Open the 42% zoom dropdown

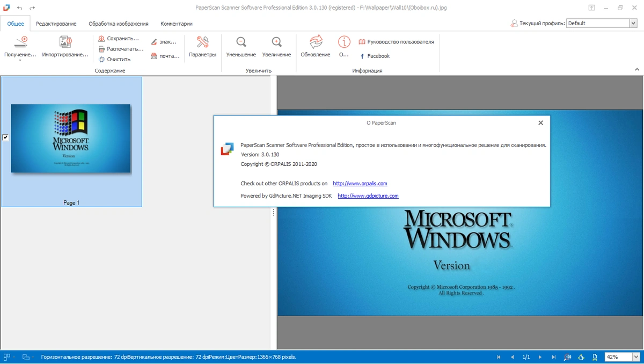pos(636,357)
